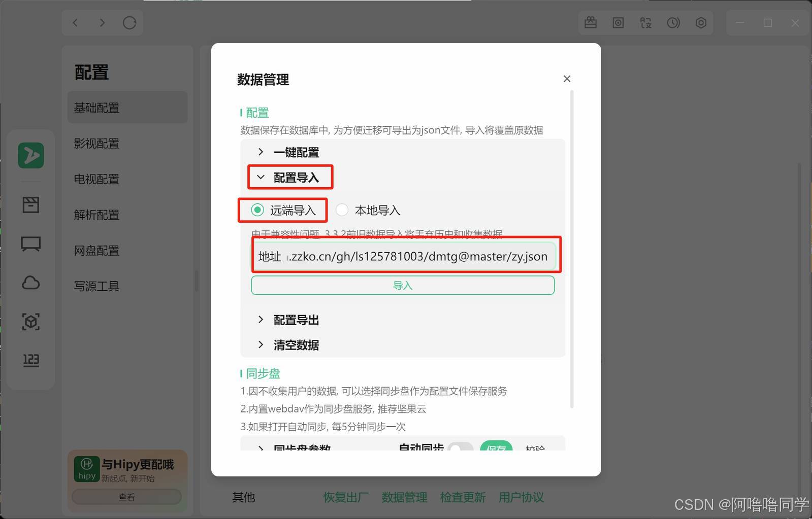812x519 pixels.
Task: Click the 导入 button
Action: (403, 285)
